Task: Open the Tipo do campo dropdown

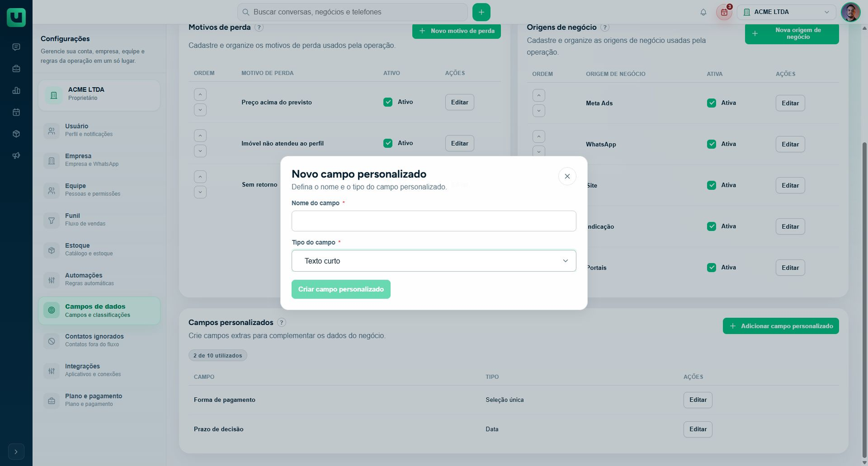Action: pos(433,261)
